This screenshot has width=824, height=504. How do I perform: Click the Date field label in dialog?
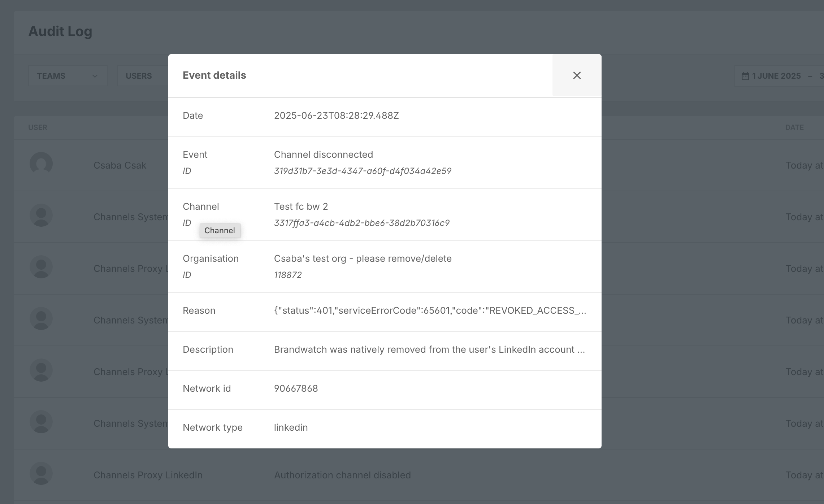(193, 116)
